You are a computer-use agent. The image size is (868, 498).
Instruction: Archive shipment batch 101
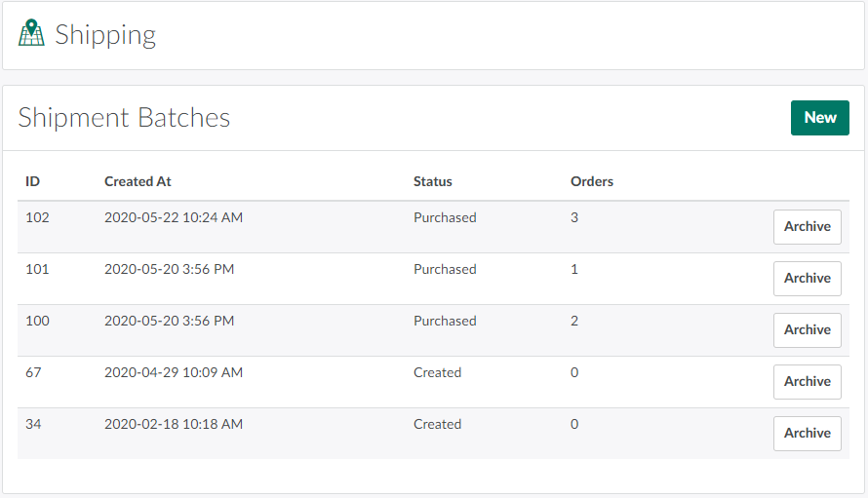pyautogui.click(x=807, y=279)
